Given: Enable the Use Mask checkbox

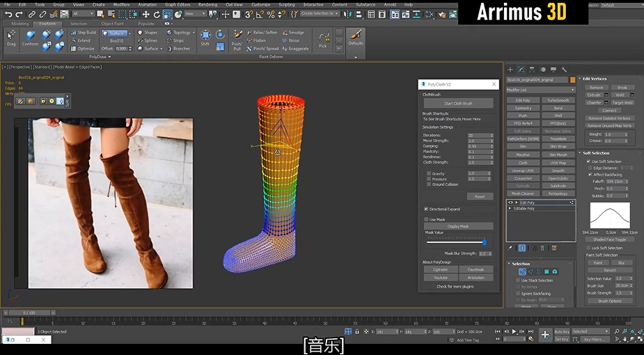Looking at the screenshot, I should click(x=426, y=219).
